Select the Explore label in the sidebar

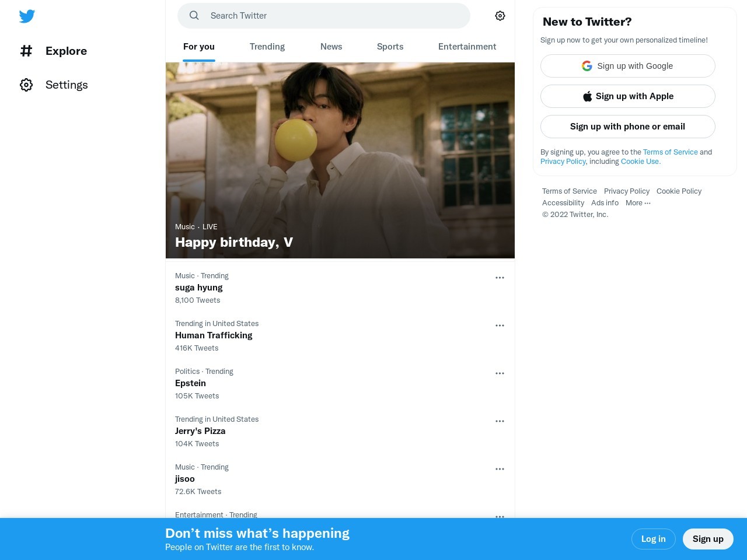pos(66,51)
